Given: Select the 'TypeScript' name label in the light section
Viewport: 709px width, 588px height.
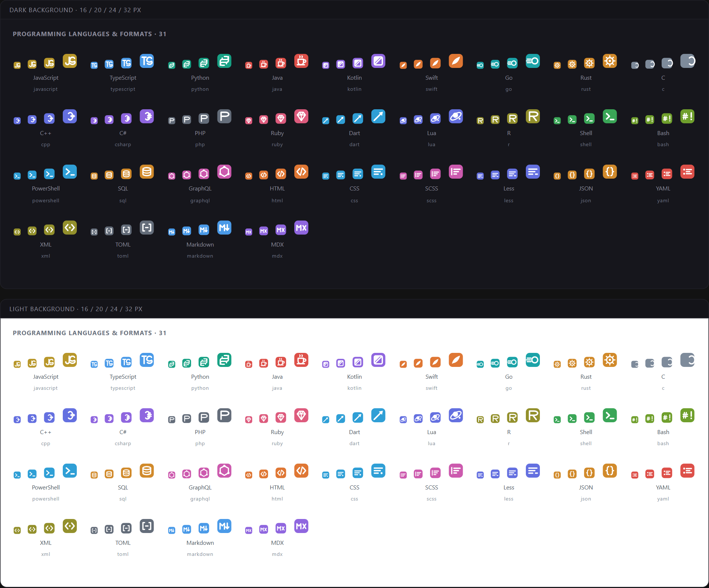Looking at the screenshot, I should tap(123, 377).
